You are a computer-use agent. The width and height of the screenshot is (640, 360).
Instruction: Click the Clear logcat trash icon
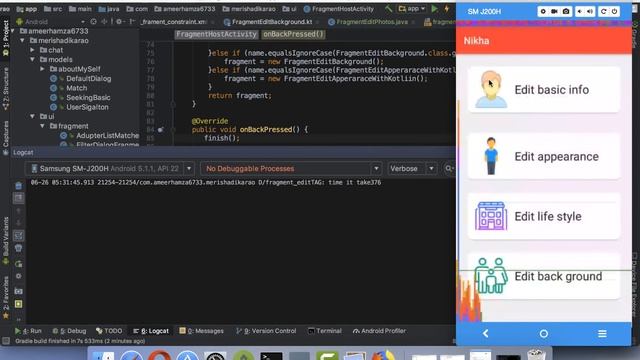pos(18,186)
